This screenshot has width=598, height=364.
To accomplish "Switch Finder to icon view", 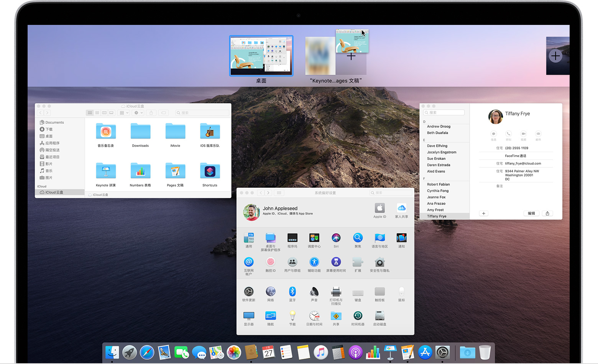I will 90,113.
